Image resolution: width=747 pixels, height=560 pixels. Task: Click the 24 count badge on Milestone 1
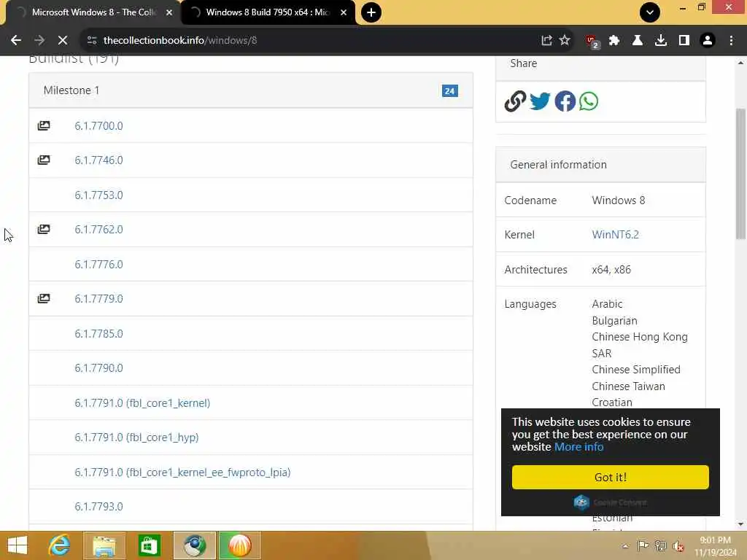point(449,91)
